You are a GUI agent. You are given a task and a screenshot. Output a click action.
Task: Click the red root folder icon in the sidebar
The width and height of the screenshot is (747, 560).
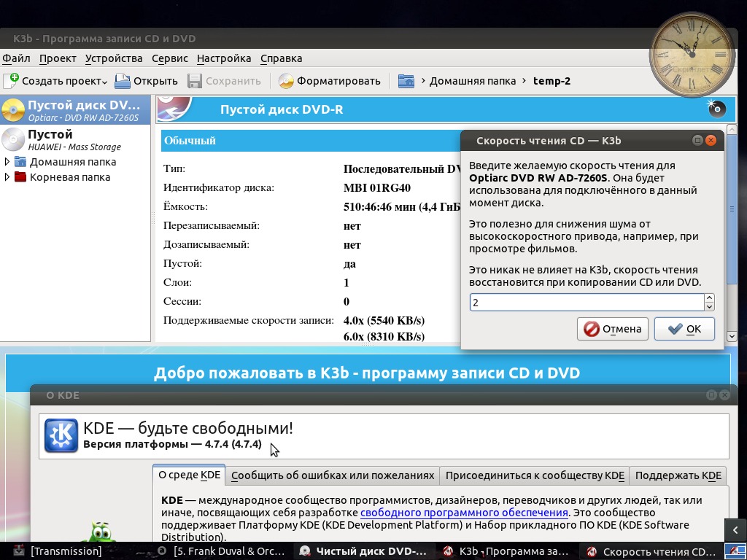[x=20, y=177]
